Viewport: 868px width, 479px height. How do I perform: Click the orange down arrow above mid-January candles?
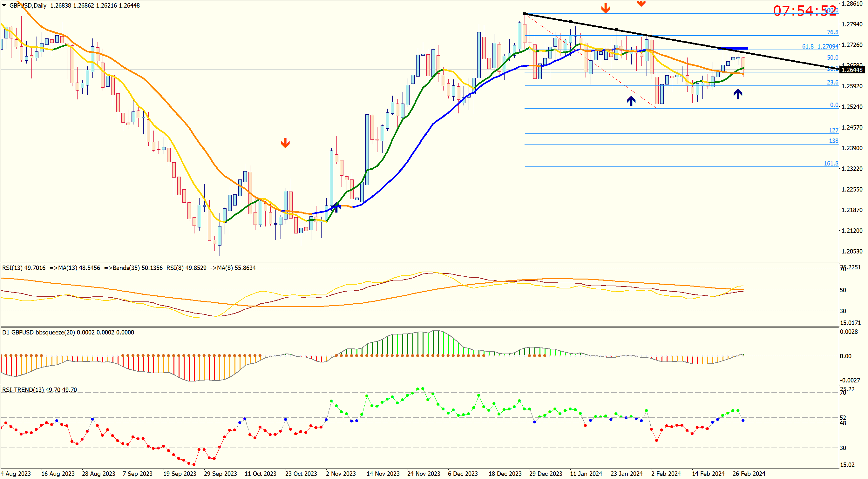coord(605,9)
